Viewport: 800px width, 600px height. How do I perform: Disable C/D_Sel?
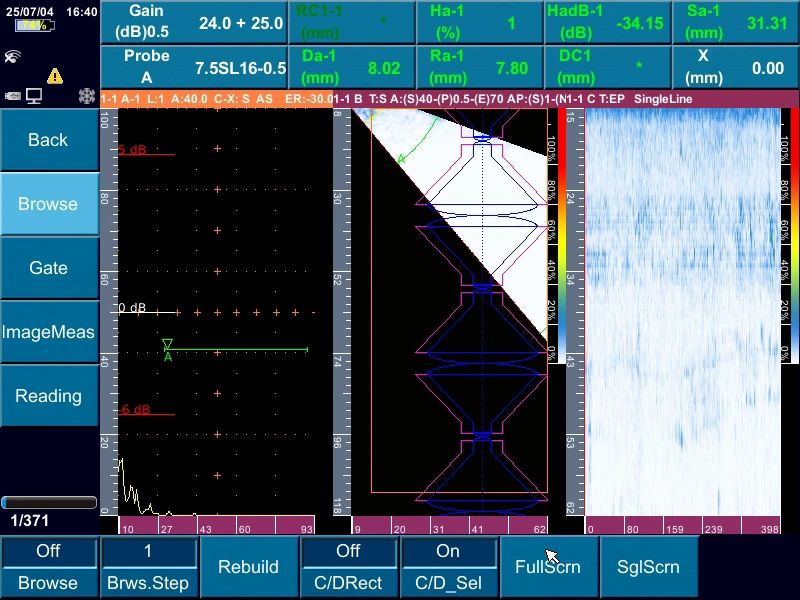[x=449, y=567]
